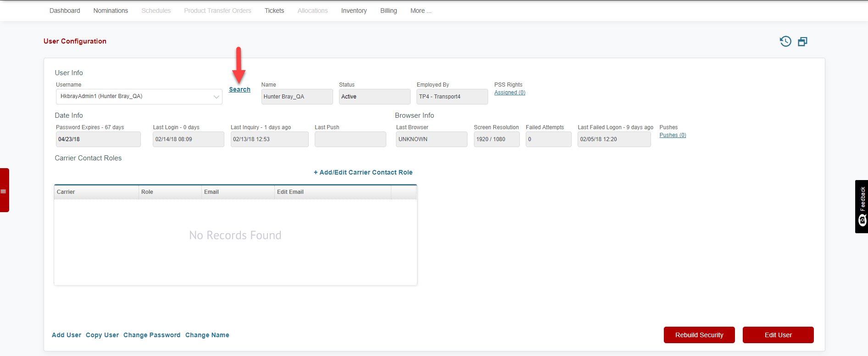This screenshot has width=868, height=356.
Task: Open the Feedback side tab
Action: pyautogui.click(x=862, y=206)
